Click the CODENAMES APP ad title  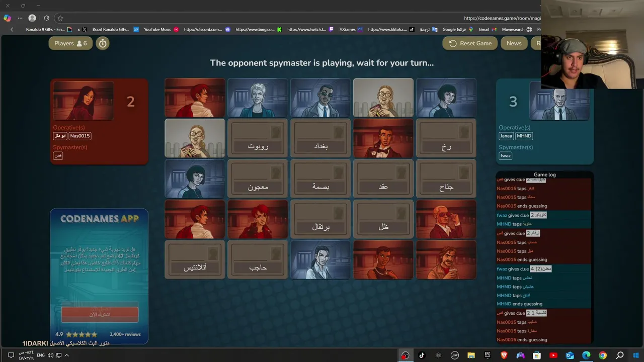(99, 219)
